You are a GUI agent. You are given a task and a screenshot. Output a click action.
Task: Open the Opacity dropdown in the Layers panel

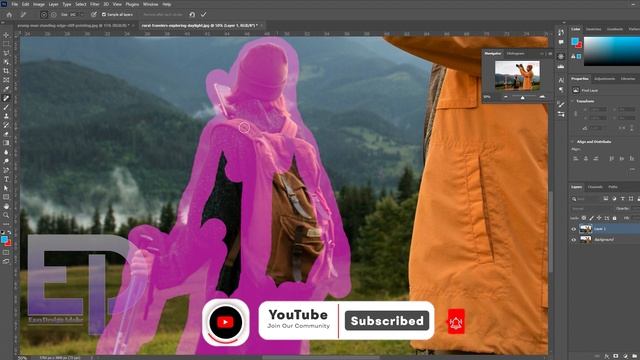[637, 209]
